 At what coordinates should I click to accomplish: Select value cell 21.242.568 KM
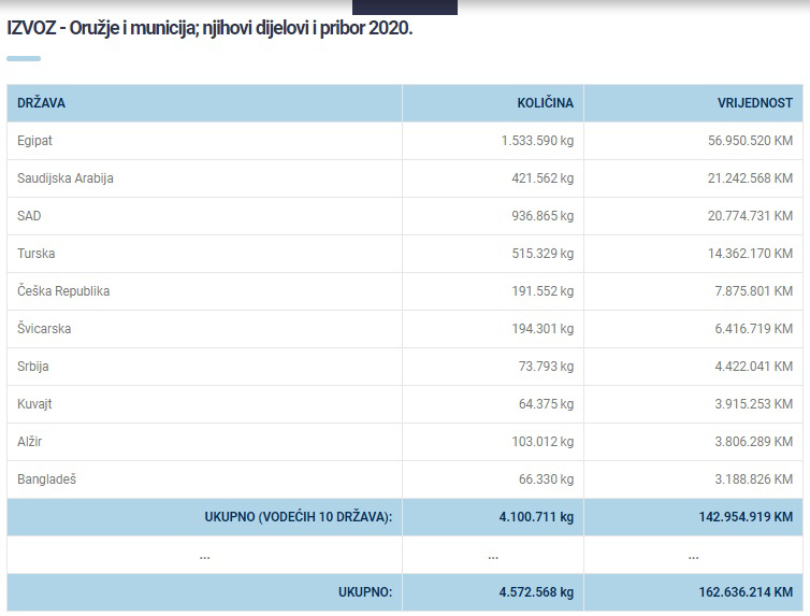693,178
